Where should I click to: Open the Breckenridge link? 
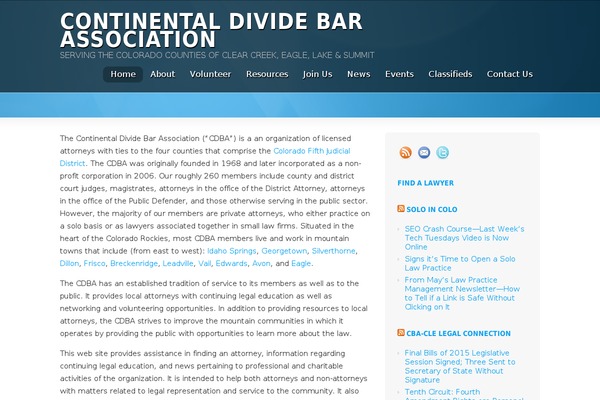(x=134, y=263)
